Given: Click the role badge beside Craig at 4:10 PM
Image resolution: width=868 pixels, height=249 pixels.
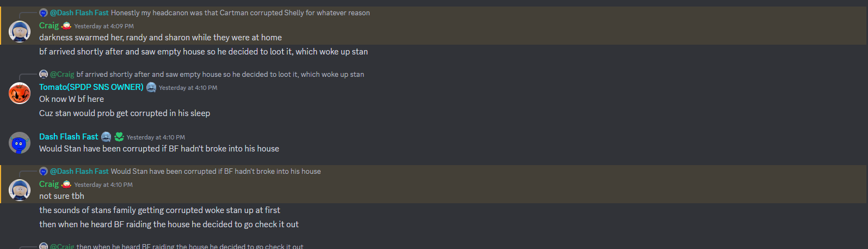Looking at the screenshot, I should click(x=66, y=184).
